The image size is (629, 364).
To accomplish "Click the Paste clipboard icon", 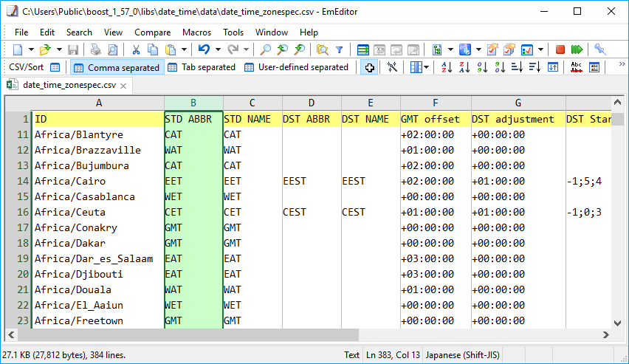I will (171, 49).
